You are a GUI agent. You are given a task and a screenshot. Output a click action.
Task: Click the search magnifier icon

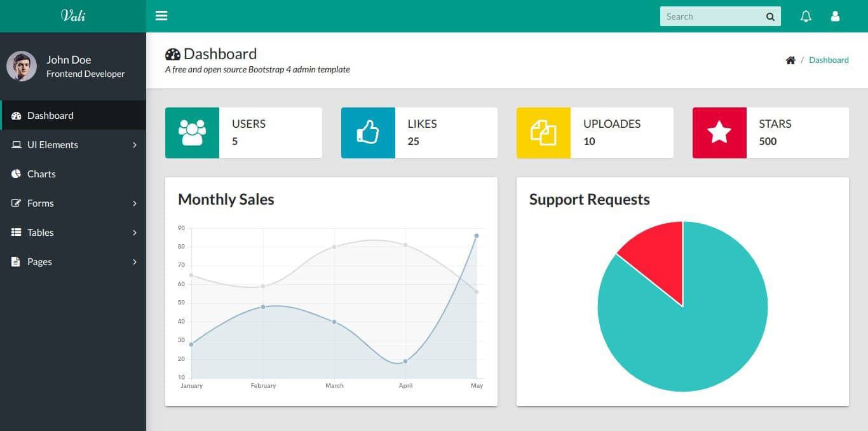(x=770, y=17)
